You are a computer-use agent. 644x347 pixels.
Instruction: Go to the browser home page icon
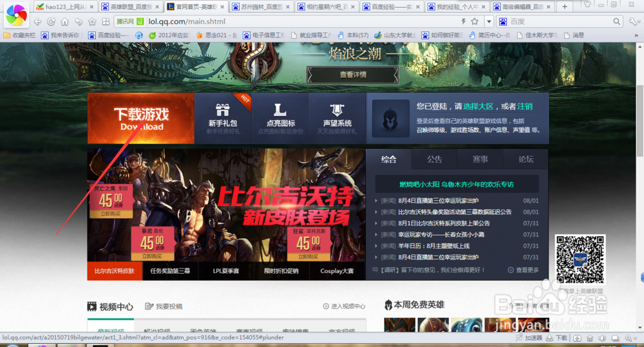pyautogui.click(x=65, y=21)
